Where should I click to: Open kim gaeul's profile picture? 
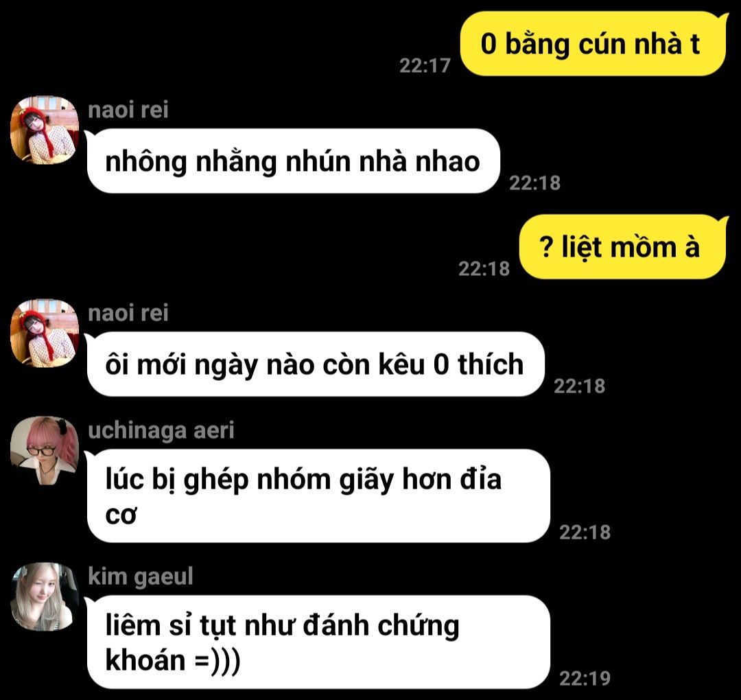click(45, 596)
